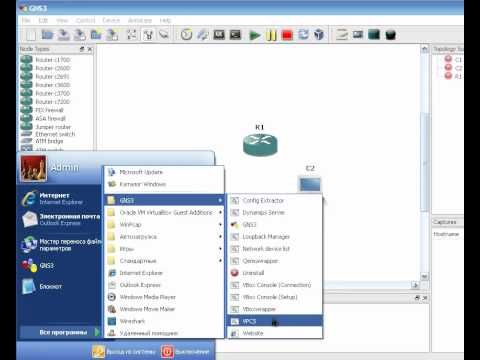Viewport: 480px width, 360px height.
Task: Open the Annotate menu
Action: [x=140, y=20]
